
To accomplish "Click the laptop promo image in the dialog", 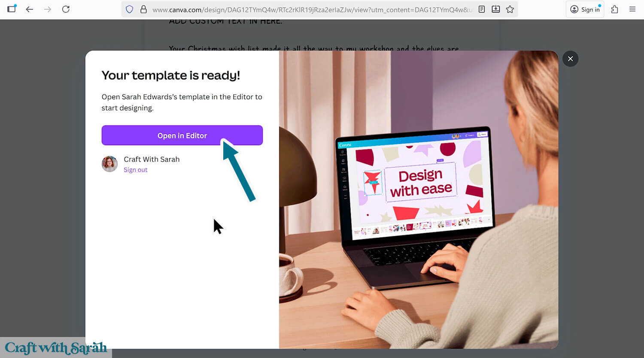I will (x=419, y=199).
